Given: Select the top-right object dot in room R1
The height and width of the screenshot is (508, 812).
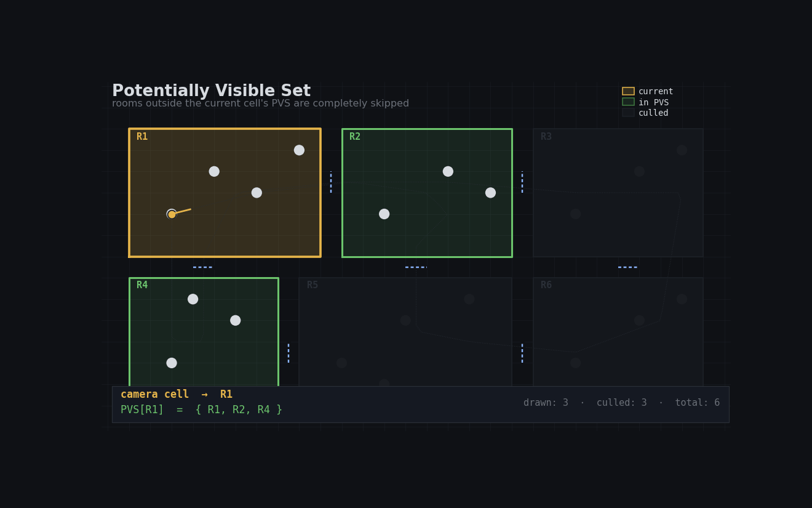Looking at the screenshot, I should click(299, 150).
